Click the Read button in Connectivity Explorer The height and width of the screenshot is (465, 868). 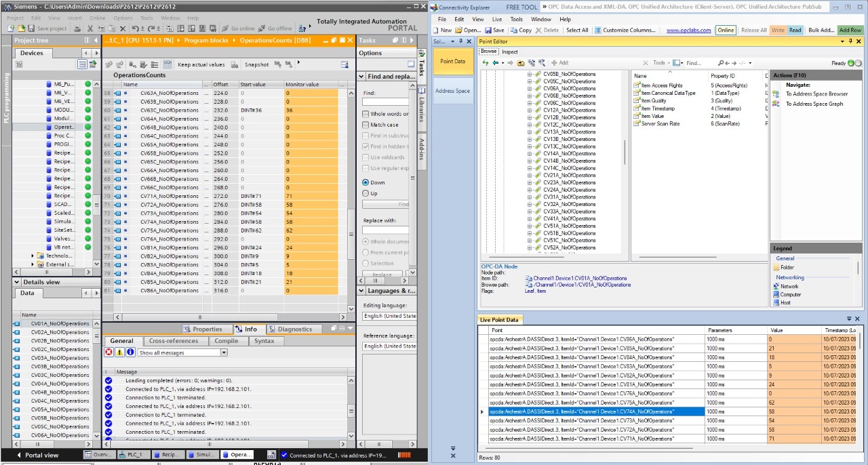795,31
